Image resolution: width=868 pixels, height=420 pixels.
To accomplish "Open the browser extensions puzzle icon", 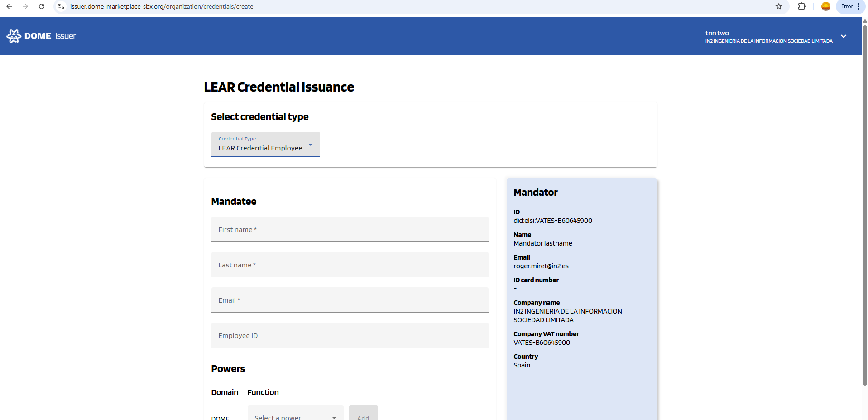I will click(x=801, y=6).
